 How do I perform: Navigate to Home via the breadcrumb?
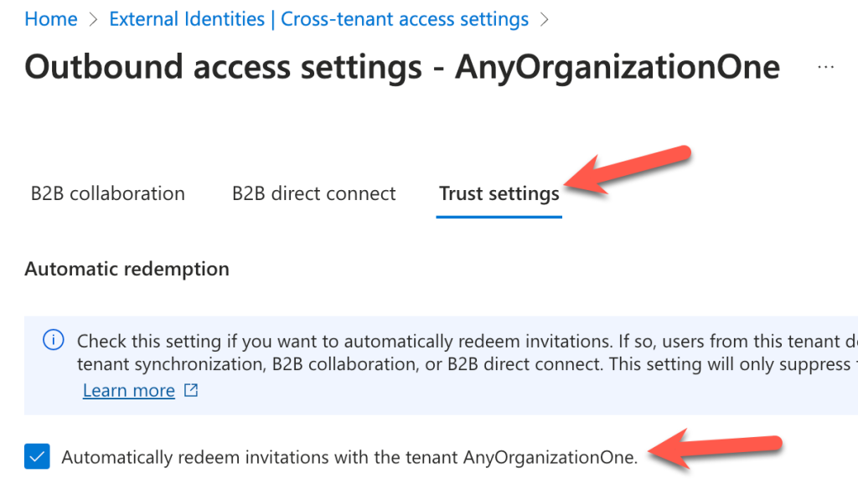[x=50, y=18]
